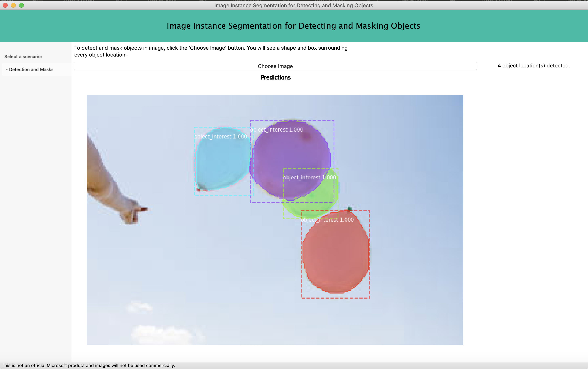Click the Predictions heading

276,77
